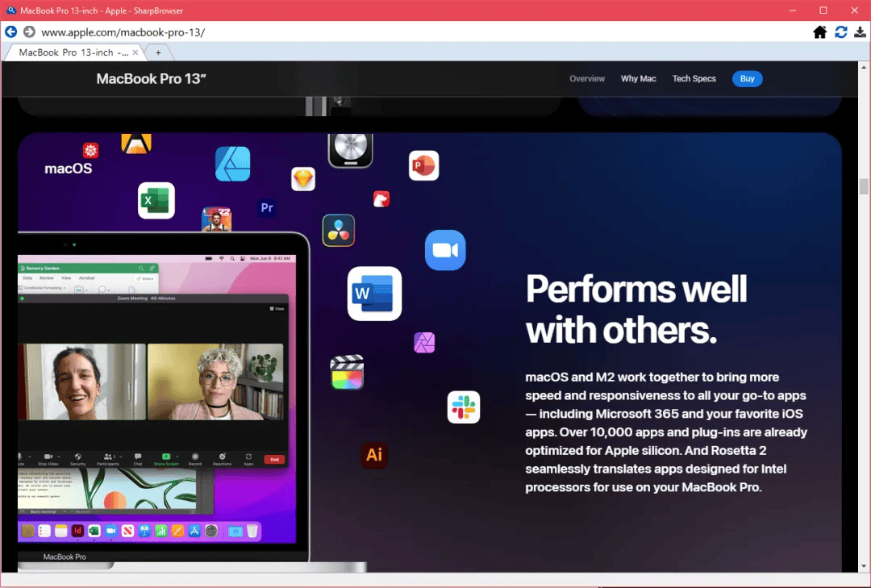871x588 pixels.
Task: Open the Why Mac page link
Action: (x=638, y=79)
